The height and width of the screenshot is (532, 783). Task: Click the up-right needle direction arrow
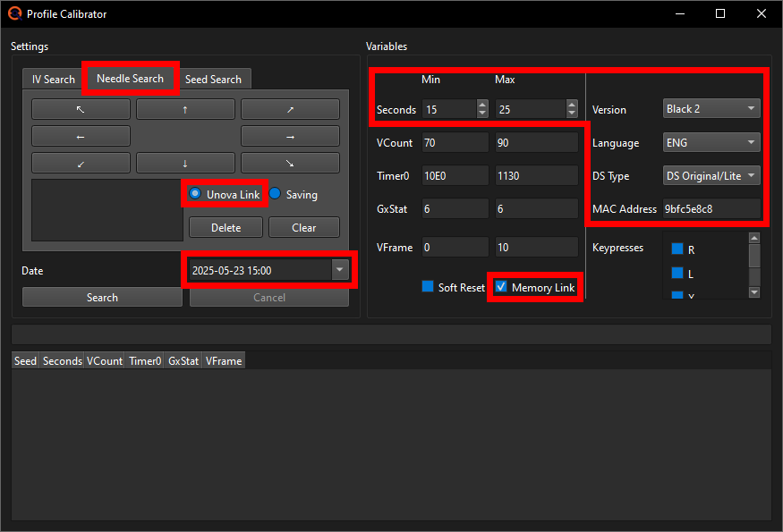click(x=289, y=108)
